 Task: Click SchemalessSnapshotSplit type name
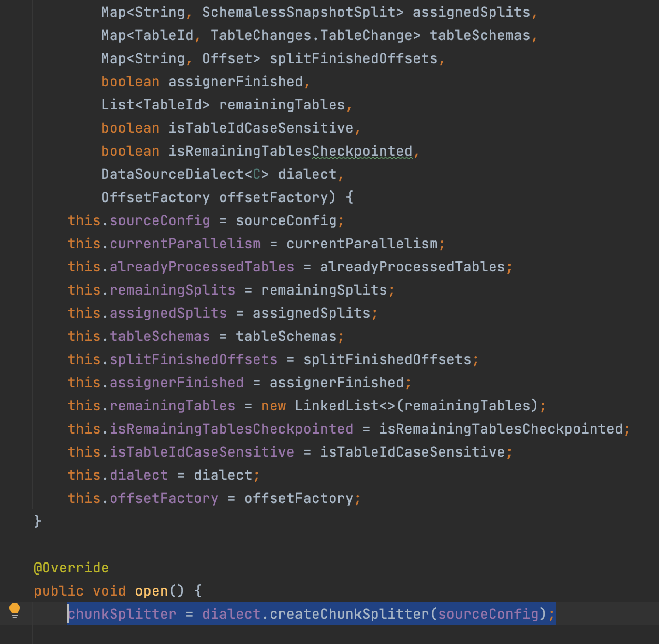[x=303, y=12]
